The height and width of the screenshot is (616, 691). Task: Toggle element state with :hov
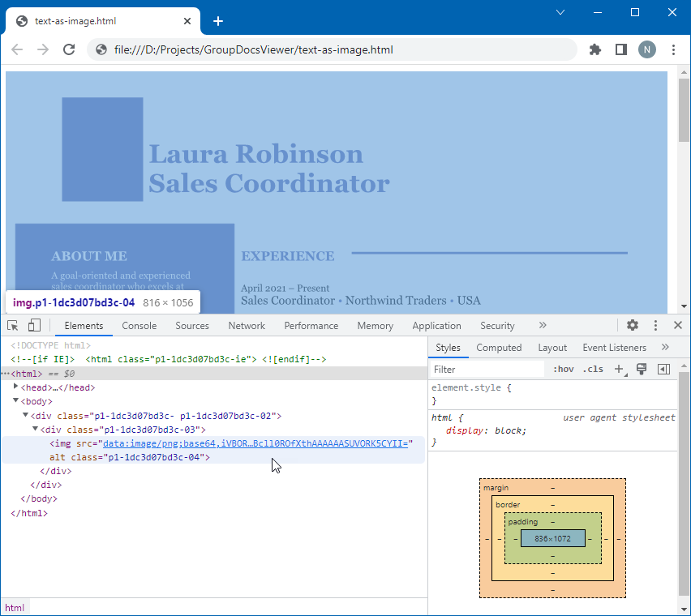click(563, 369)
